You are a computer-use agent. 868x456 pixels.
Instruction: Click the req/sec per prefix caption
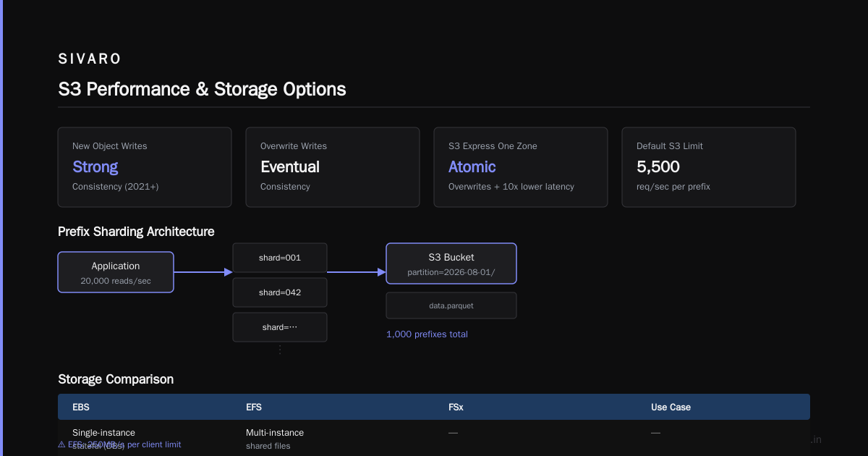click(673, 187)
